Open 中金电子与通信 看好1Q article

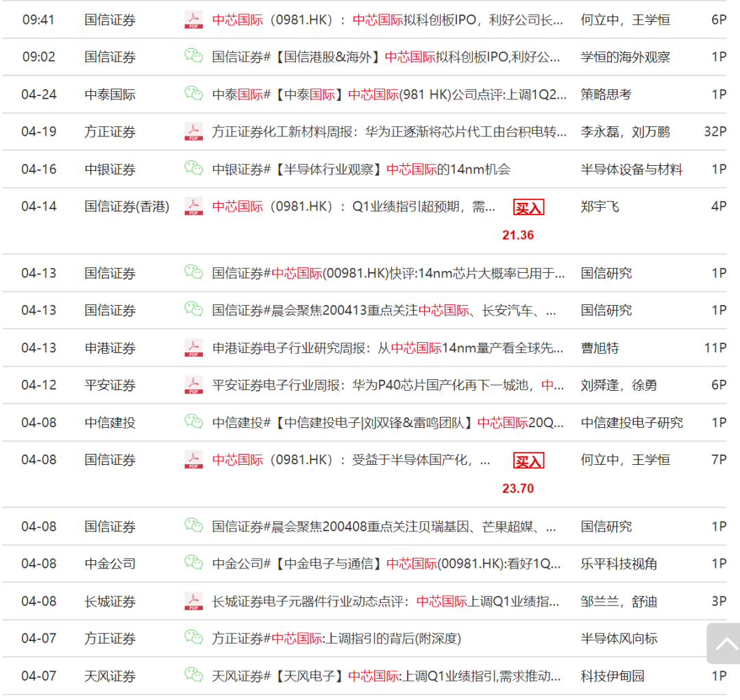(x=386, y=564)
